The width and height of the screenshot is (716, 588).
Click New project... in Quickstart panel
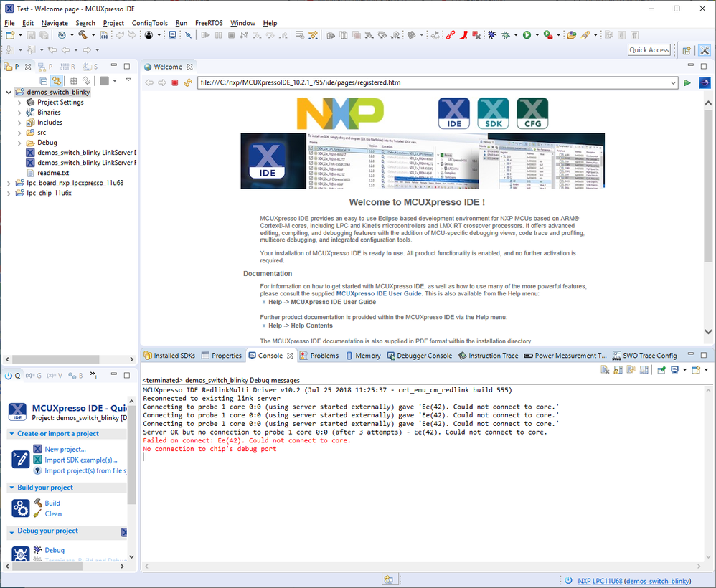click(x=65, y=449)
